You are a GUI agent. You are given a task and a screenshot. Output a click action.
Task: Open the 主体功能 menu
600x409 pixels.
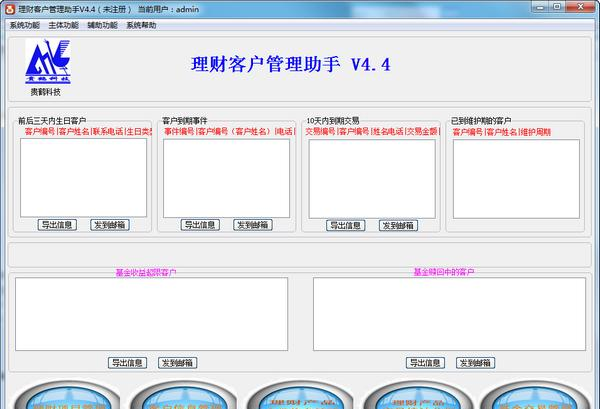tap(64, 25)
